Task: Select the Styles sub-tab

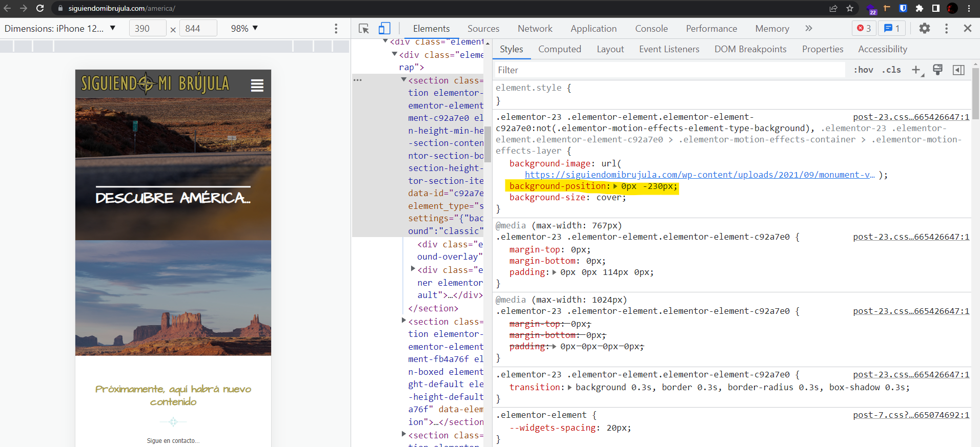Action: pos(512,49)
